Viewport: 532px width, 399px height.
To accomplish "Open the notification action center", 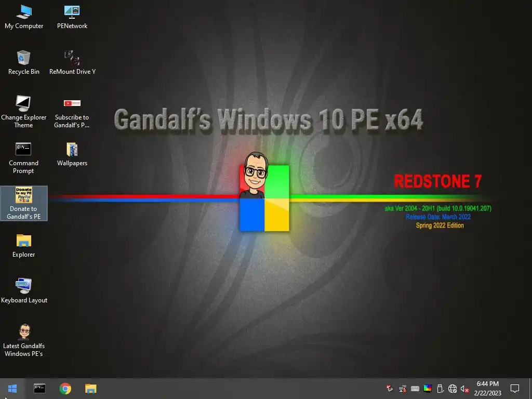I will [x=515, y=389].
